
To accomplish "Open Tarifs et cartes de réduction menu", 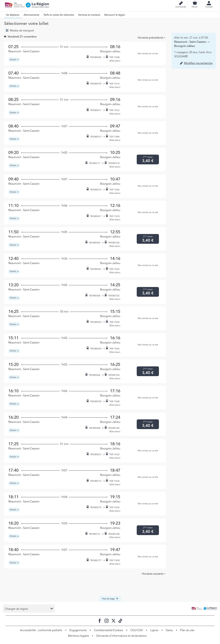I will click(59, 15).
